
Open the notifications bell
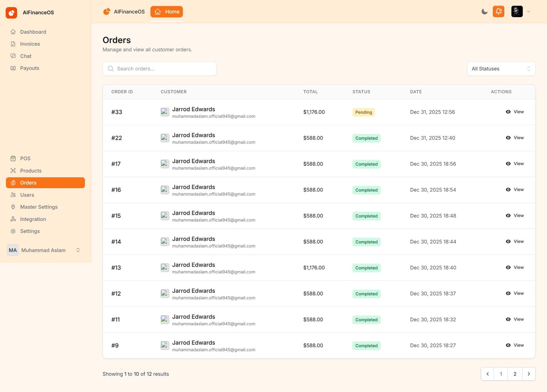[498, 11]
